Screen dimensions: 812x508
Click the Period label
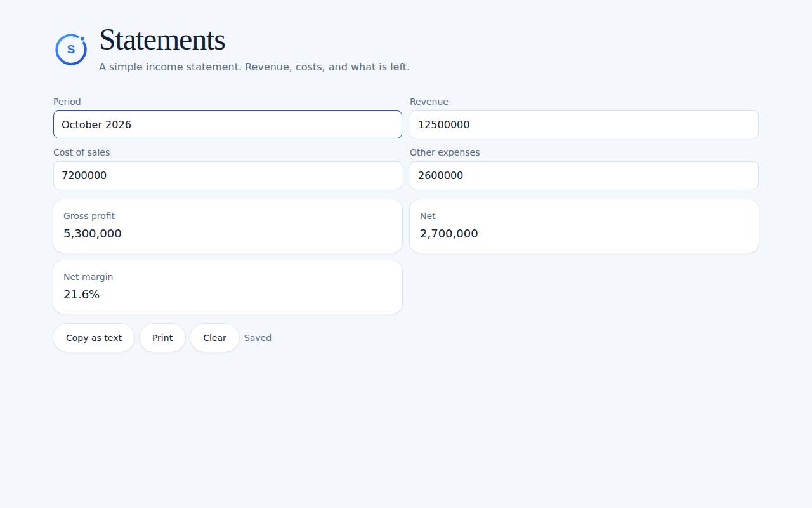[67, 102]
